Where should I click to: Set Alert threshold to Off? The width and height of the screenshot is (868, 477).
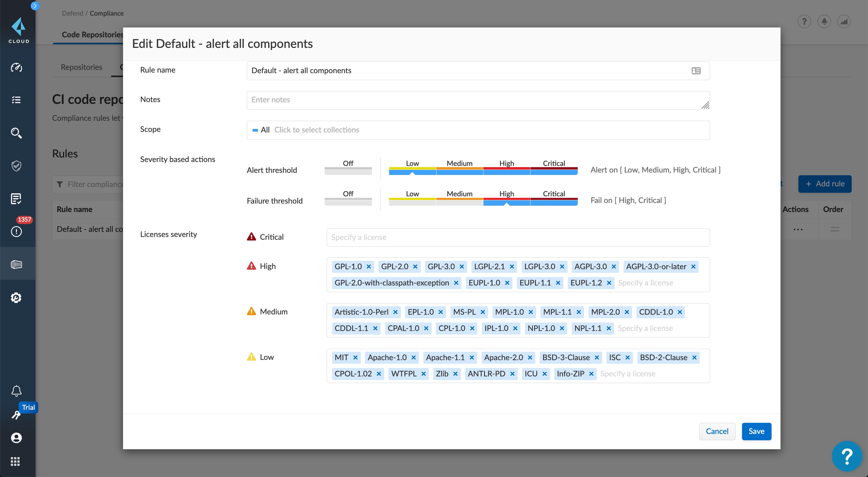pos(348,171)
